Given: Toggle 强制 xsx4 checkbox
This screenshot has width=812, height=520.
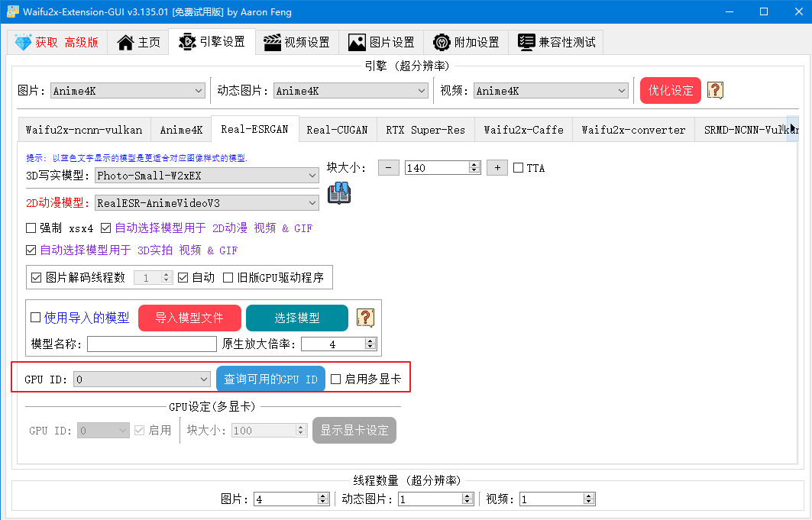Looking at the screenshot, I should point(31,228).
